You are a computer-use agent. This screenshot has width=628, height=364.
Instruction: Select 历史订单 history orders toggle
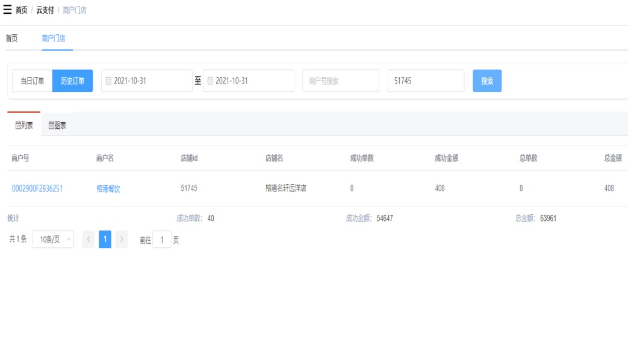(73, 81)
